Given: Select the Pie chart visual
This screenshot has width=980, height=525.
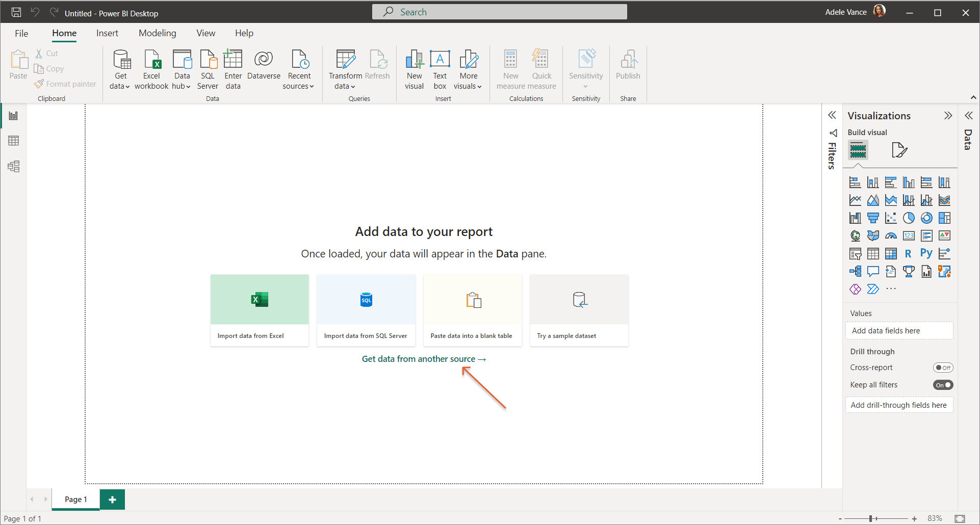Looking at the screenshot, I should [x=909, y=218].
